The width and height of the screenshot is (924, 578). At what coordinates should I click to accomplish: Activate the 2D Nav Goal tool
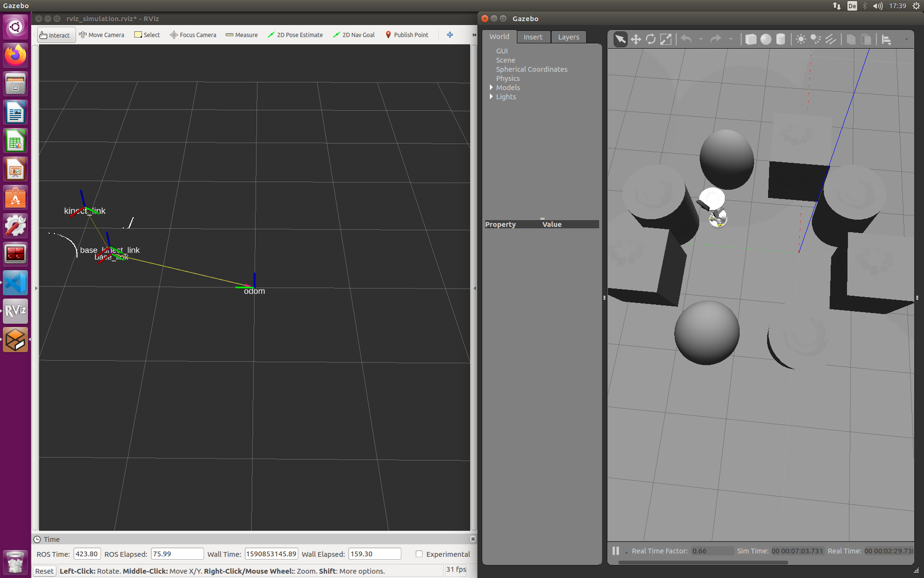click(354, 35)
